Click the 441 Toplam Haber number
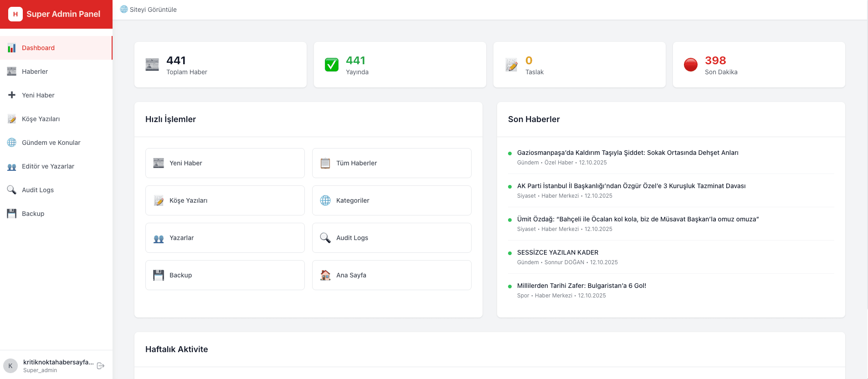Viewport: 868px width, 379px height. 176,61
